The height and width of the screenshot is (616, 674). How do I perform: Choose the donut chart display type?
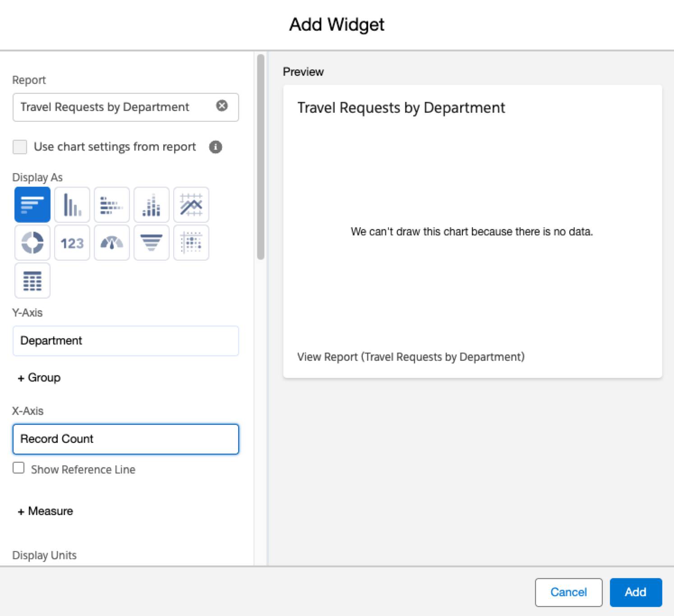click(32, 243)
